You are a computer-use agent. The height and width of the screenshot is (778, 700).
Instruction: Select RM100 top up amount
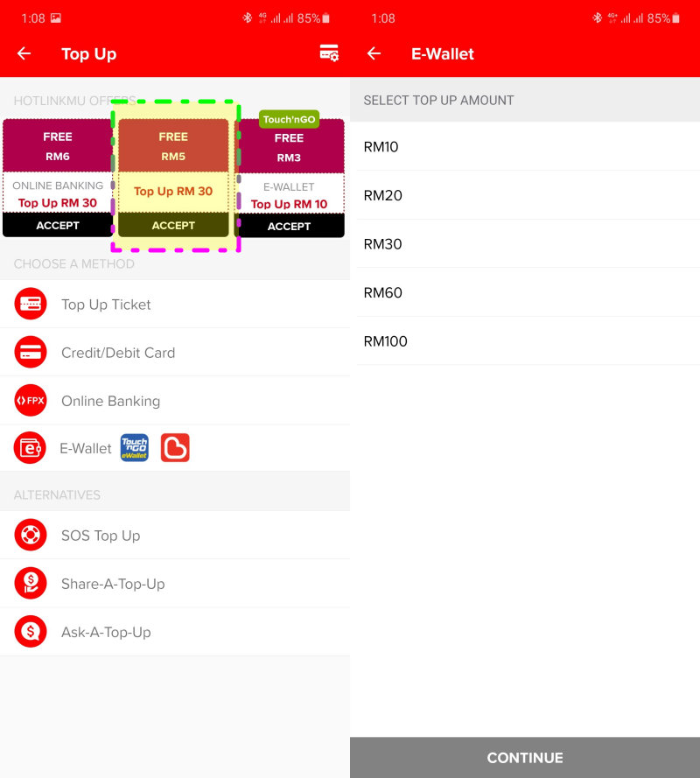pyautogui.click(x=525, y=341)
